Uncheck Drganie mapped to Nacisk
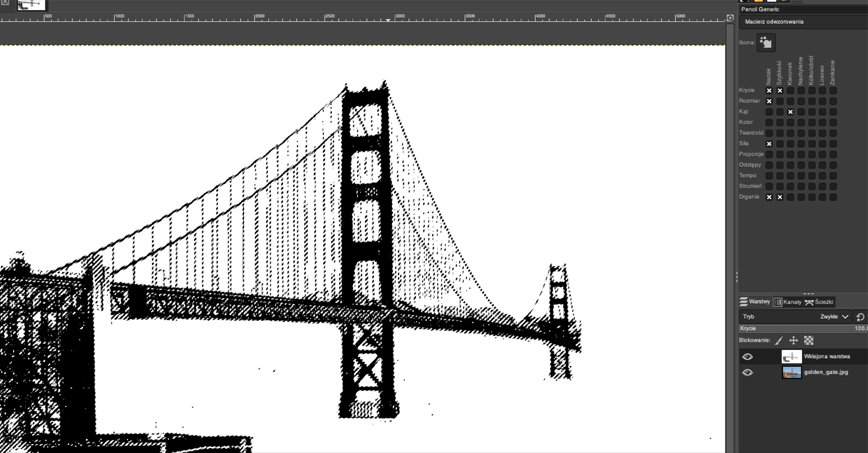Image resolution: width=868 pixels, height=453 pixels. tap(769, 197)
